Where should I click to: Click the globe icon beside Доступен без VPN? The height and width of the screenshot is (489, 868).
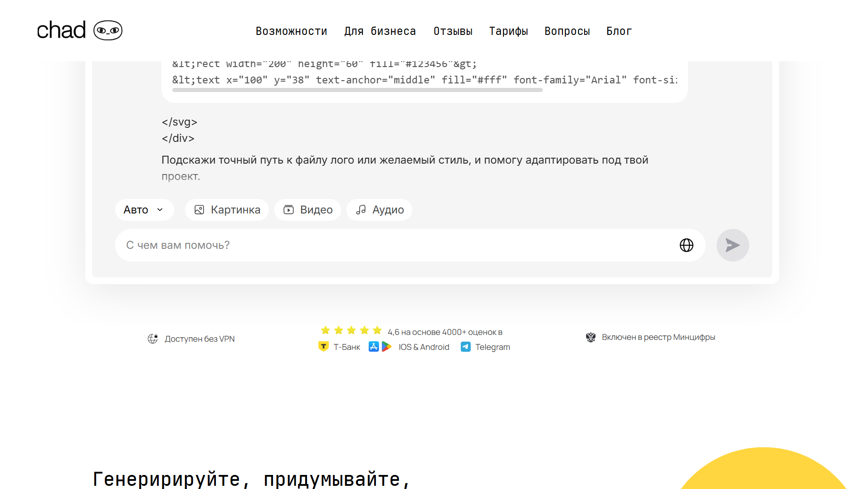[x=153, y=339]
